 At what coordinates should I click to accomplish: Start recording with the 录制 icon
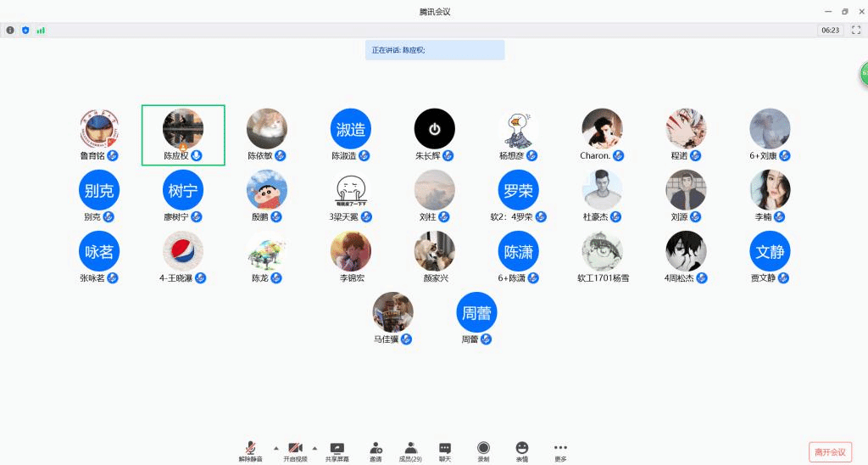[483, 448]
